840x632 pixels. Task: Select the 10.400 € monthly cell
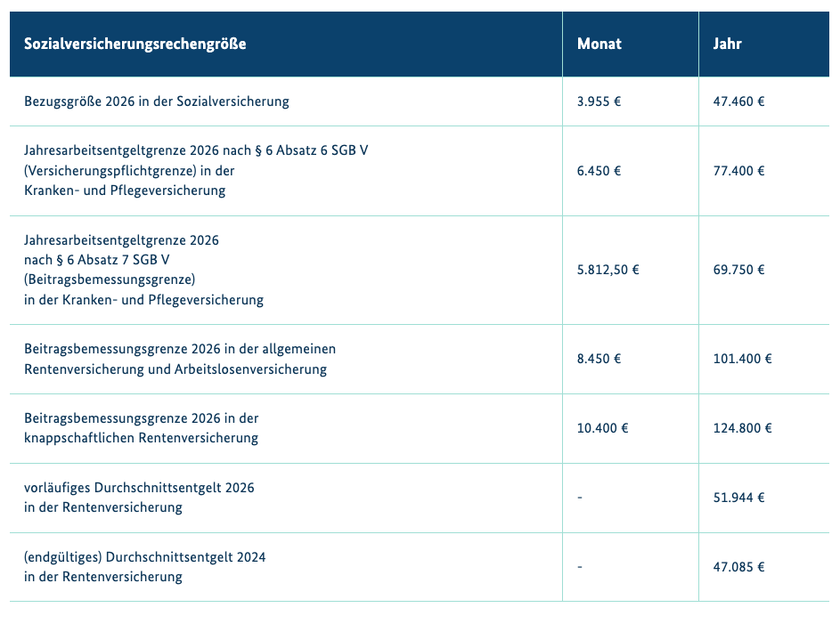(x=602, y=428)
